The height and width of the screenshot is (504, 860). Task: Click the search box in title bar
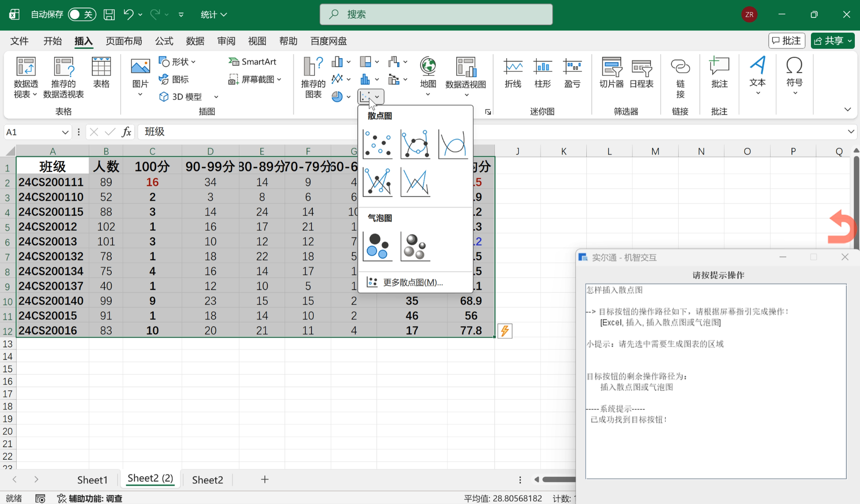(x=436, y=14)
